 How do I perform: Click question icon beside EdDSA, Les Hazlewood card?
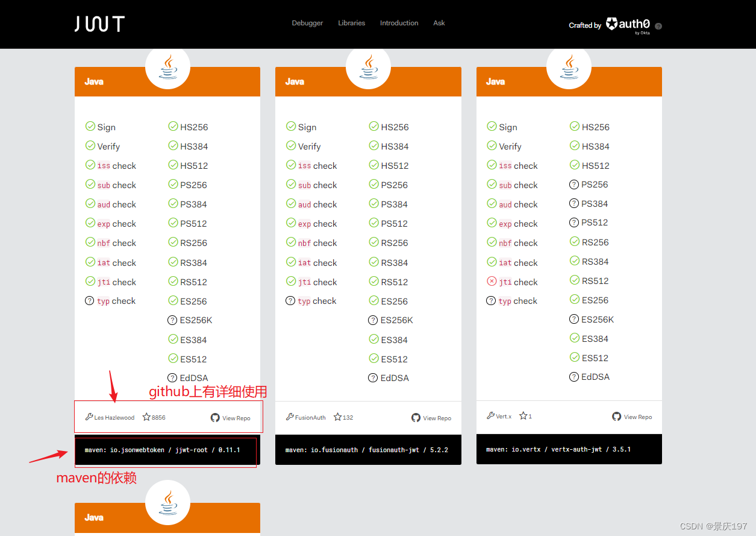172,378
